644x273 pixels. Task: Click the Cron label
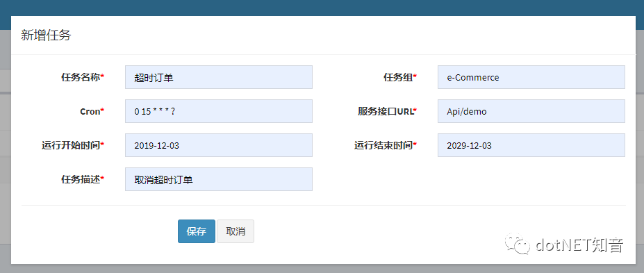pyautogui.click(x=92, y=111)
